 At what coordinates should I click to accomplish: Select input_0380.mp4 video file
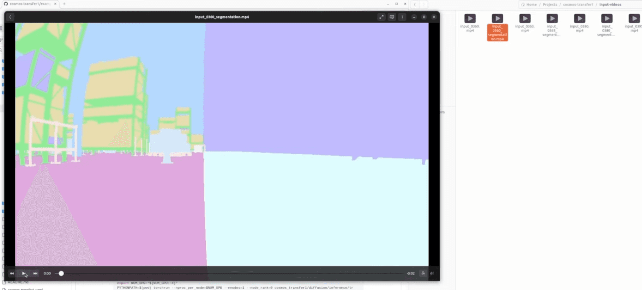point(579,19)
